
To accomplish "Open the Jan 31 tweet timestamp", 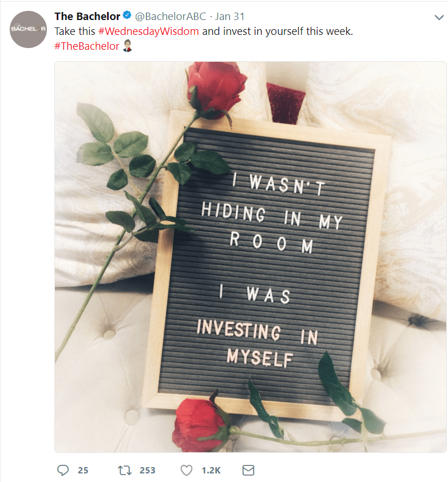I will tap(229, 16).
